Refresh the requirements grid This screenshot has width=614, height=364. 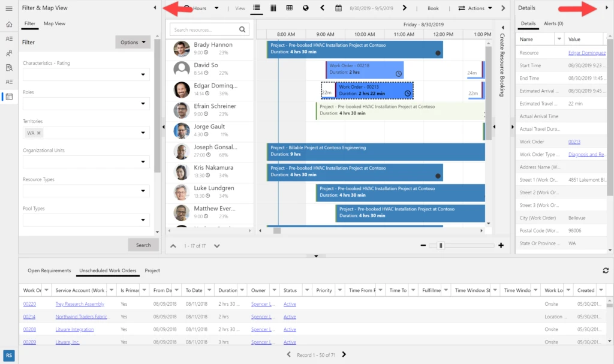[606, 271]
